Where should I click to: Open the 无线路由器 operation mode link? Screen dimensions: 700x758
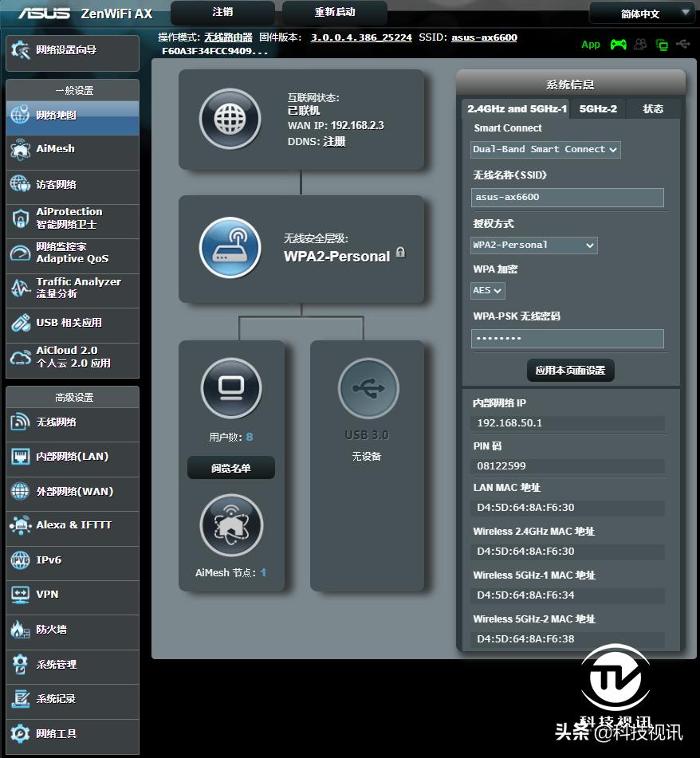click(228, 37)
